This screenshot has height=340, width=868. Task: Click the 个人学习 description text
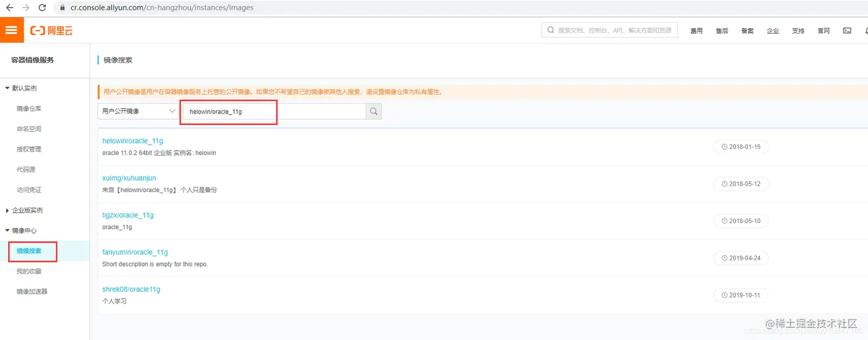point(114,301)
